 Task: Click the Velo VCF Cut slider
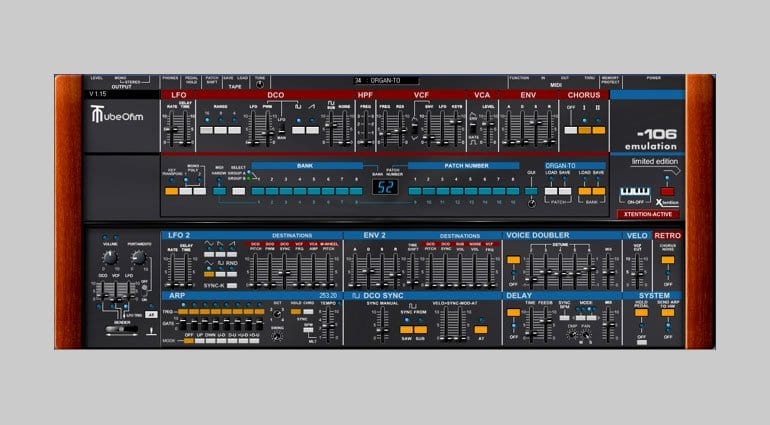coord(637,271)
